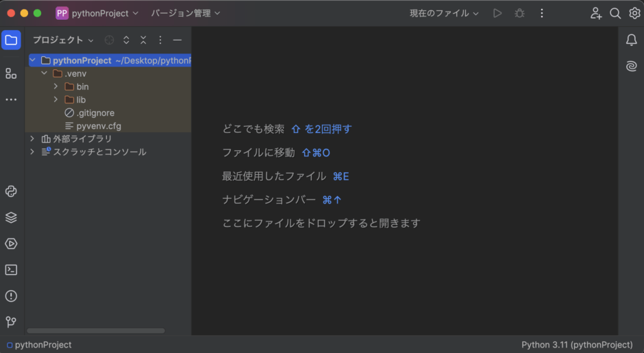
Task: Open the Terminal tool window
Action: tap(11, 270)
